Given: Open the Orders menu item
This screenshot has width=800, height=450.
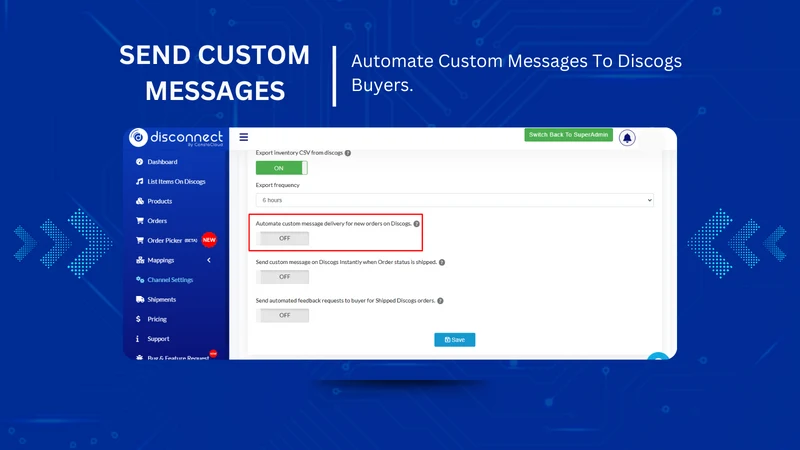Looking at the screenshot, I should [157, 221].
